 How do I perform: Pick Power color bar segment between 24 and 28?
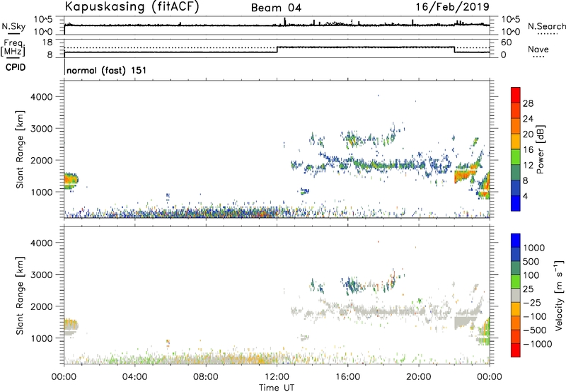click(x=516, y=110)
